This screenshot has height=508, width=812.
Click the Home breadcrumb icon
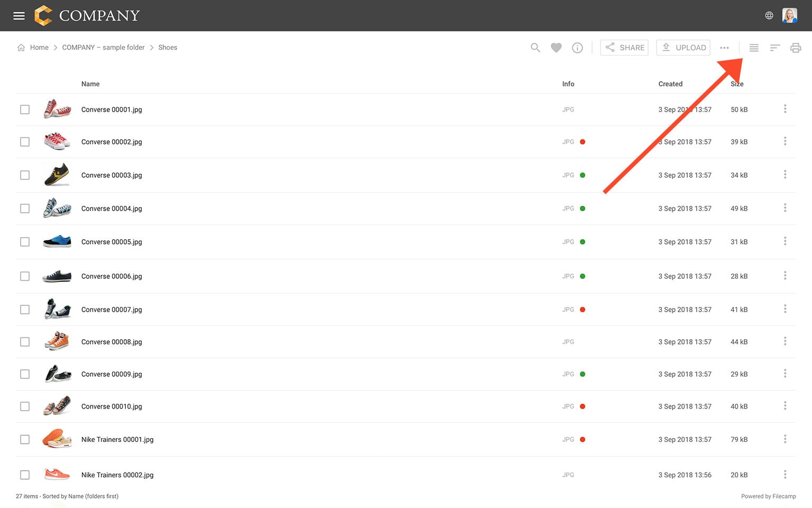21,48
